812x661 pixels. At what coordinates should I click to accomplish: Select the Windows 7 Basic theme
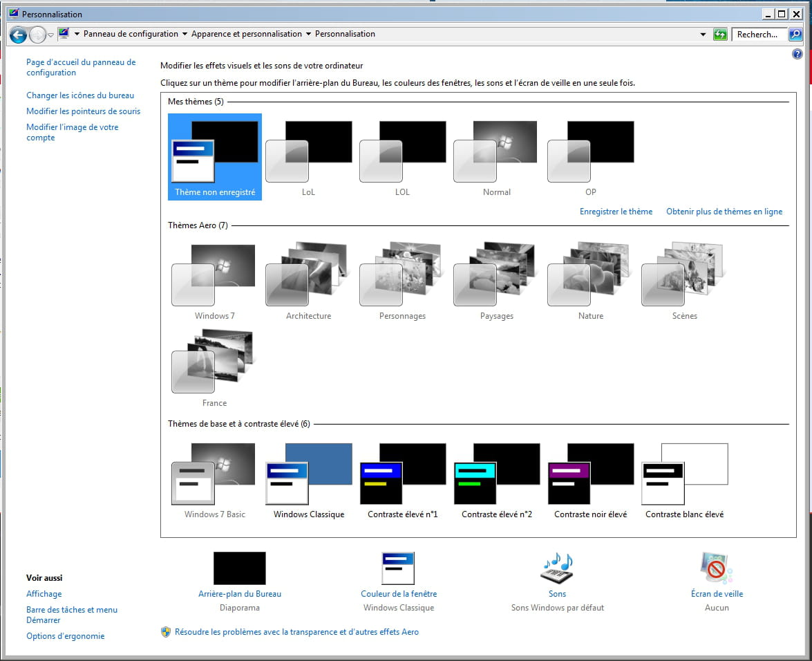click(x=215, y=480)
